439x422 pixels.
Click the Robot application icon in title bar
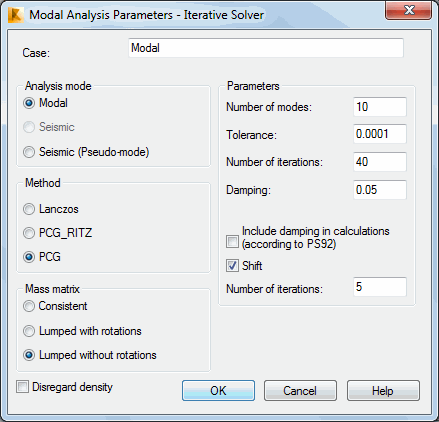tap(16, 15)
